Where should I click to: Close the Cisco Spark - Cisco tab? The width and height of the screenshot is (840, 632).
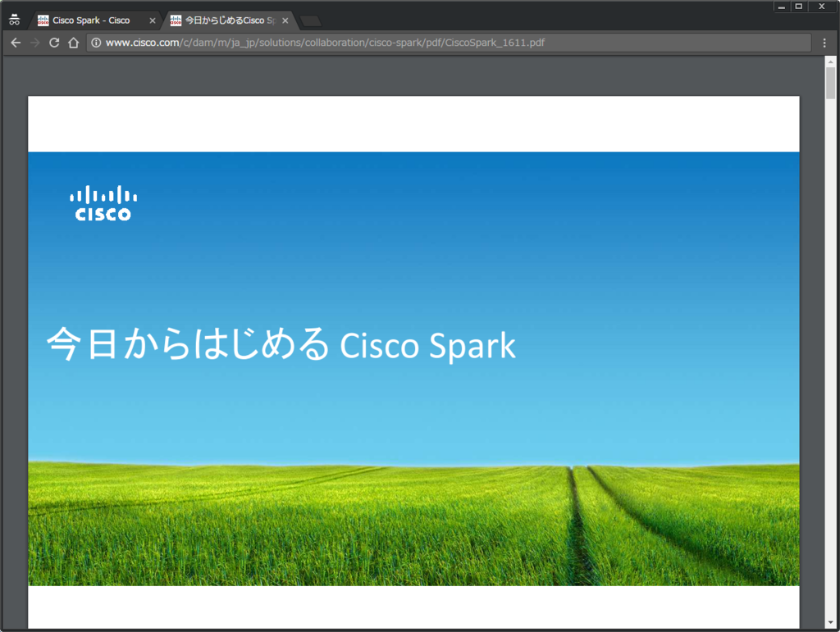152,20
